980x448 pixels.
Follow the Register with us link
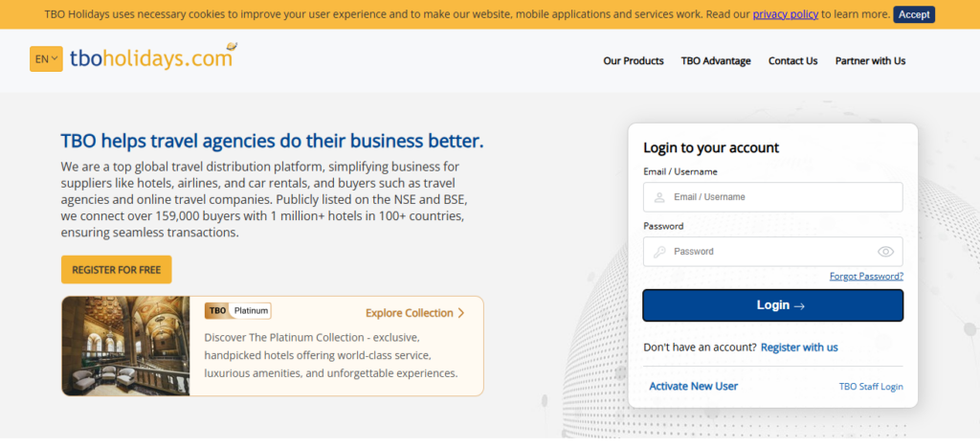[x=799, y=347]
